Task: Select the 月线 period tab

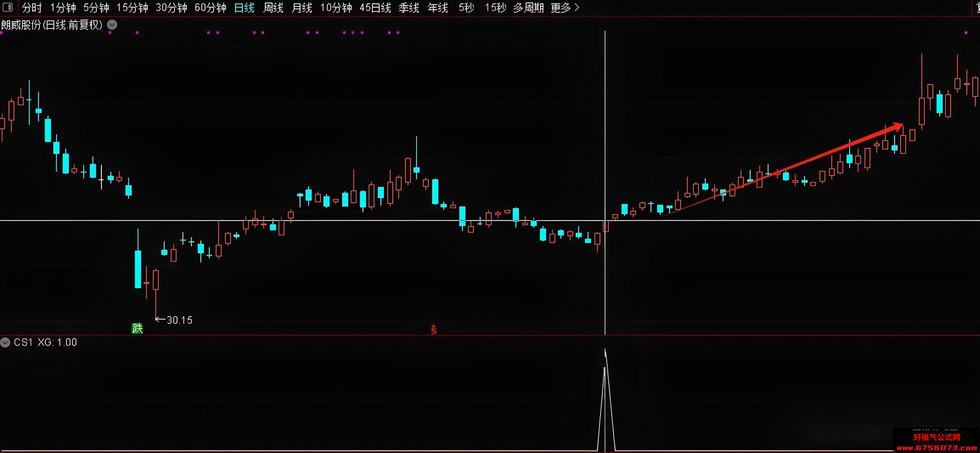Action: pos(302,8)
